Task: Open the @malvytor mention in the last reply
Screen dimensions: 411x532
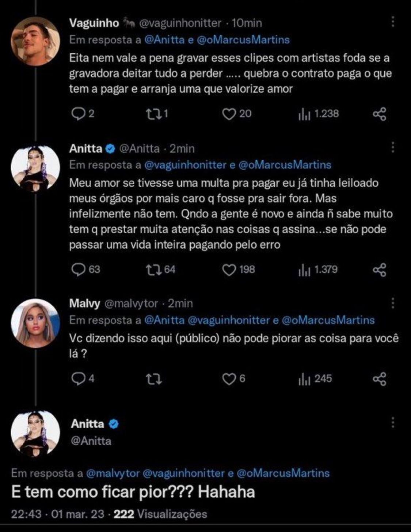Action: pyautogui.click(x=113, y=473)
